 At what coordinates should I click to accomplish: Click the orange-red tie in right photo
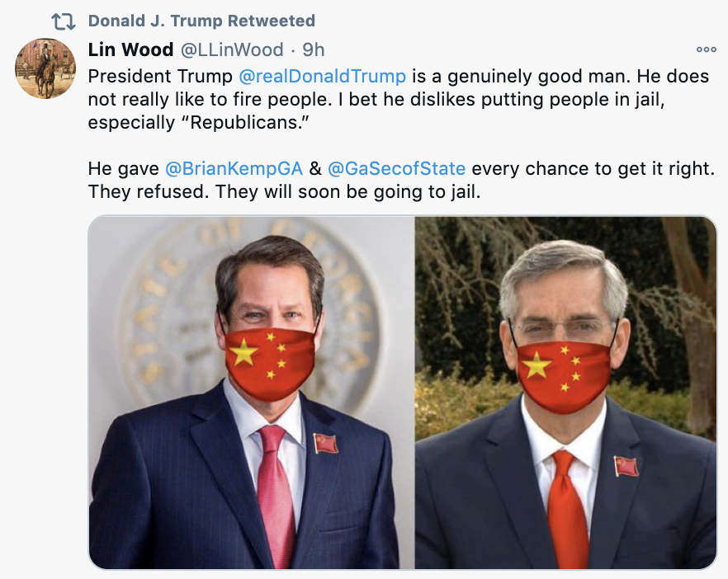pyautogui.click(x=567, y=508)
